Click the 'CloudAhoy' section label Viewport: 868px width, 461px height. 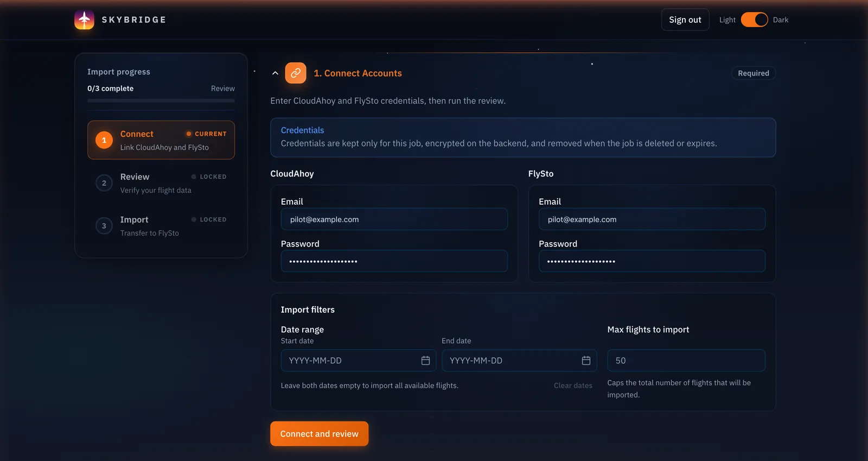292,174
